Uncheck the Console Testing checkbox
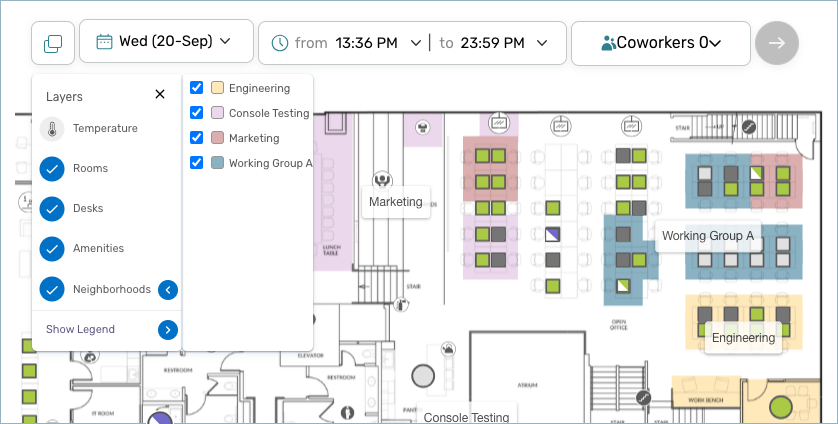The image size is (838, 424). pyautogui.click(x=197, y=113)
